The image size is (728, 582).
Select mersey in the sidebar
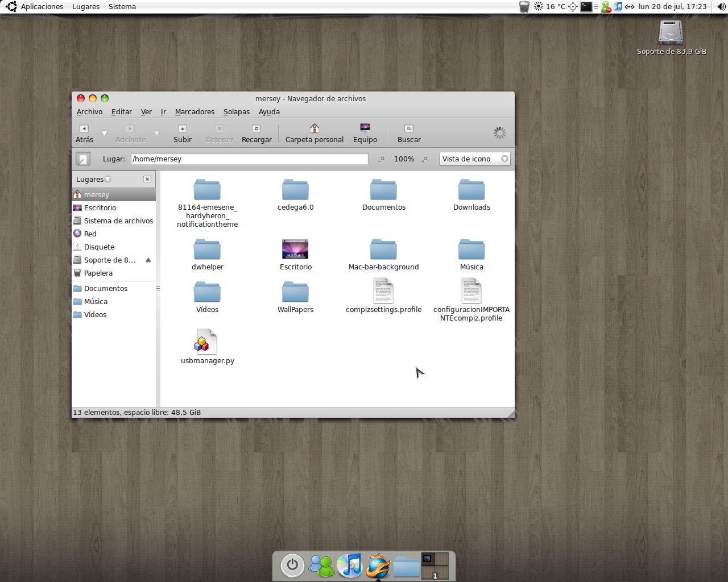click(114, 194)
